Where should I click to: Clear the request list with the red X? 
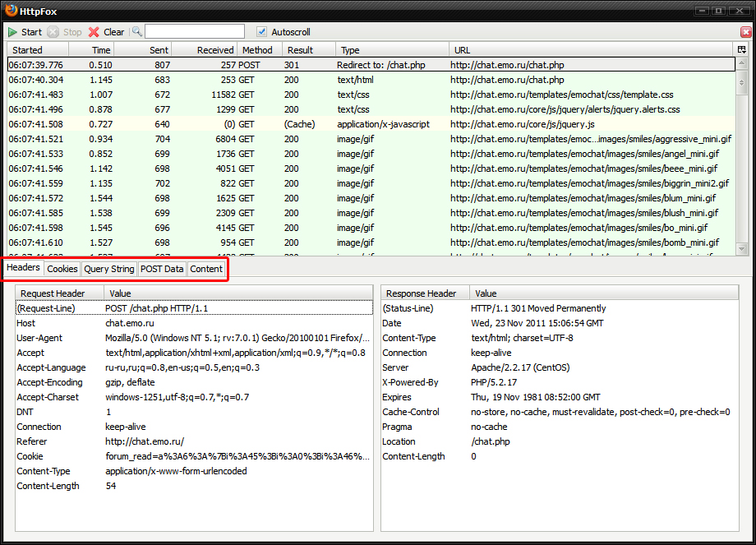94,32
